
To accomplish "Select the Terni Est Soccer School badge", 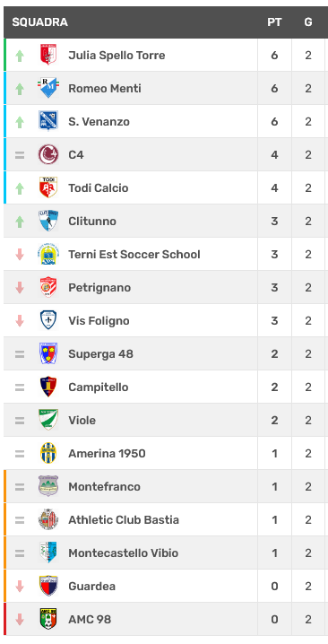I will 48,254.
